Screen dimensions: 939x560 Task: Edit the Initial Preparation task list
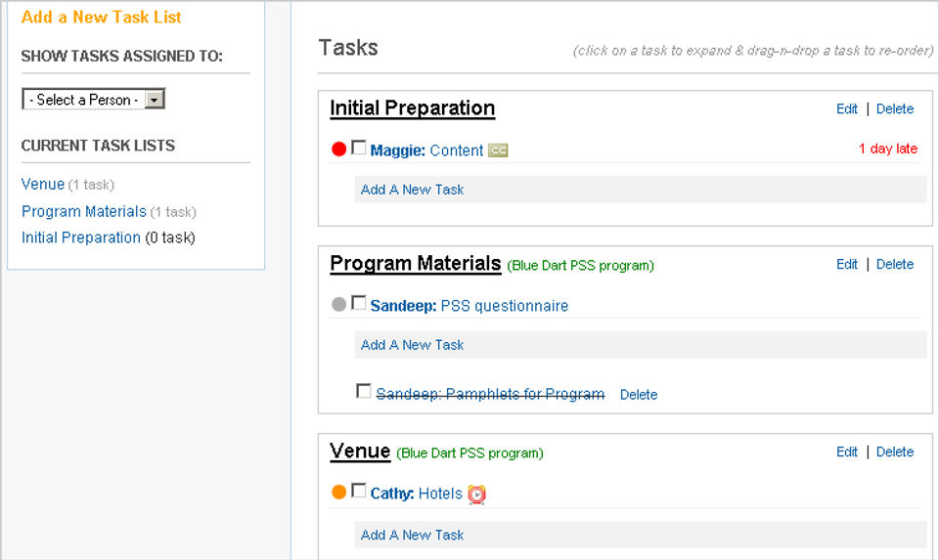tap(847, 108)
